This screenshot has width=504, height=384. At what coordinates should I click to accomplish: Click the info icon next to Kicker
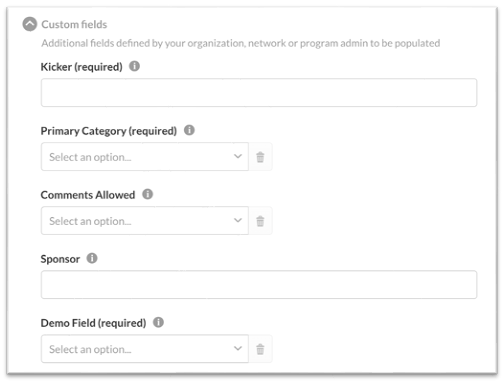tap(134, 66)
